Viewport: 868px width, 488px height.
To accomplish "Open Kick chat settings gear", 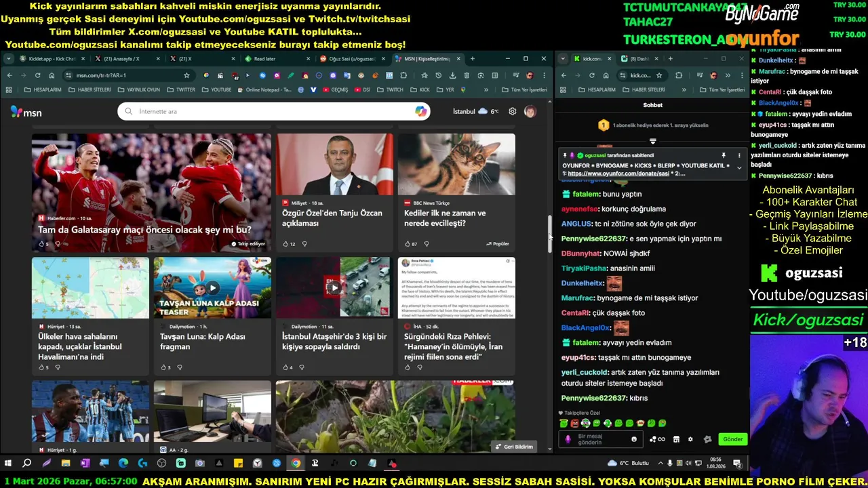I will [x=690, y=439].
